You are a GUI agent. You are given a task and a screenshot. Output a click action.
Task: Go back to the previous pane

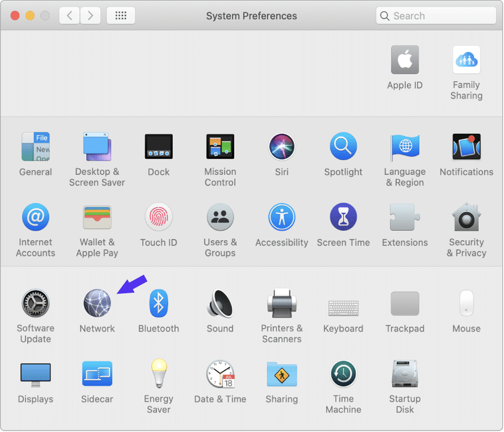[x=69, y=15]
